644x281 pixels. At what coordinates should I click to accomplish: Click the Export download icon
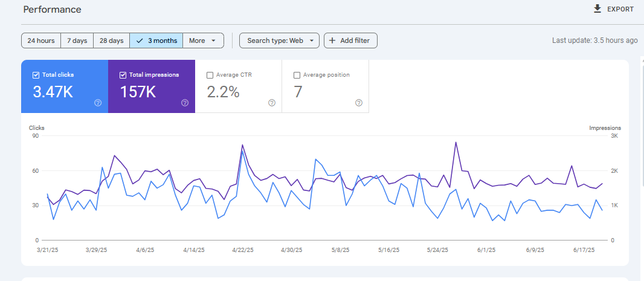pyautogui.click(x=597, y=8)
